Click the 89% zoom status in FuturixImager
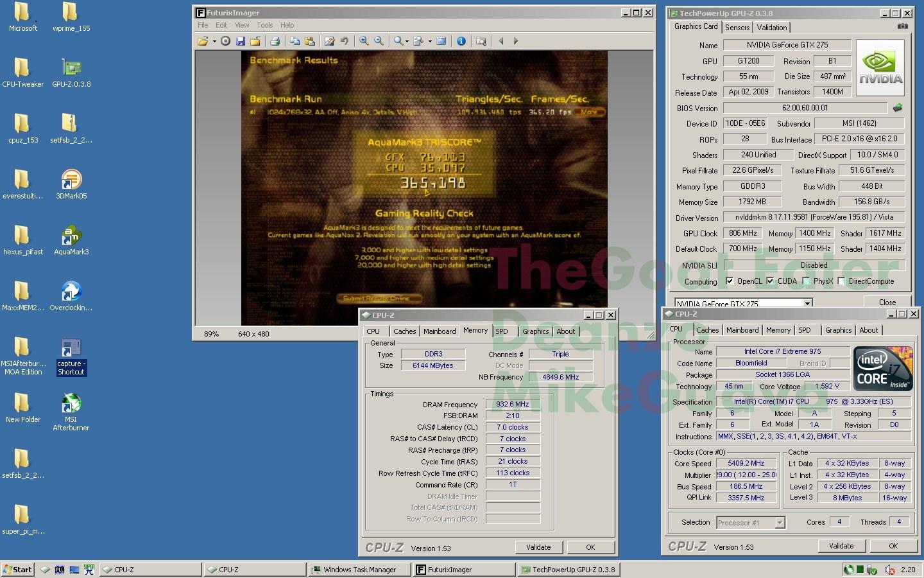This screenshot has height=578, width=924. coord(211,334)
